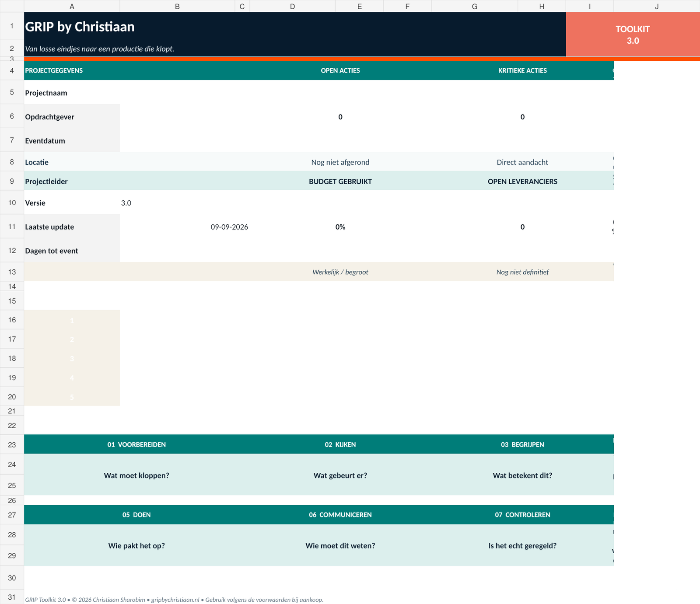Open the '01 VOORBEREIDEN' step header
Viewport: 700px width, 604px height.
136,444
